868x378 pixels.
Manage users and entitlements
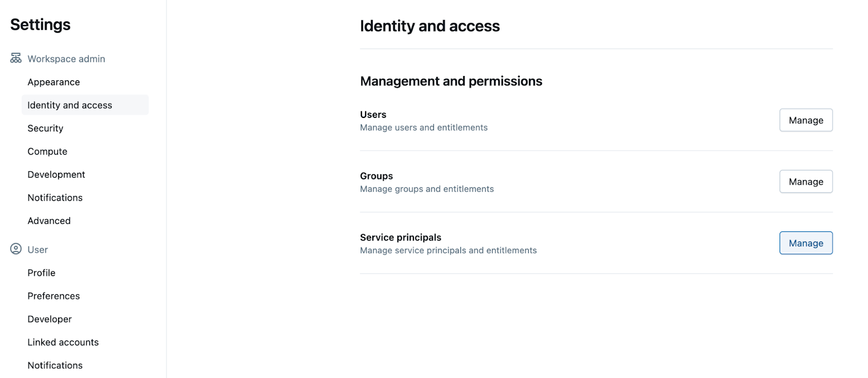806,120
